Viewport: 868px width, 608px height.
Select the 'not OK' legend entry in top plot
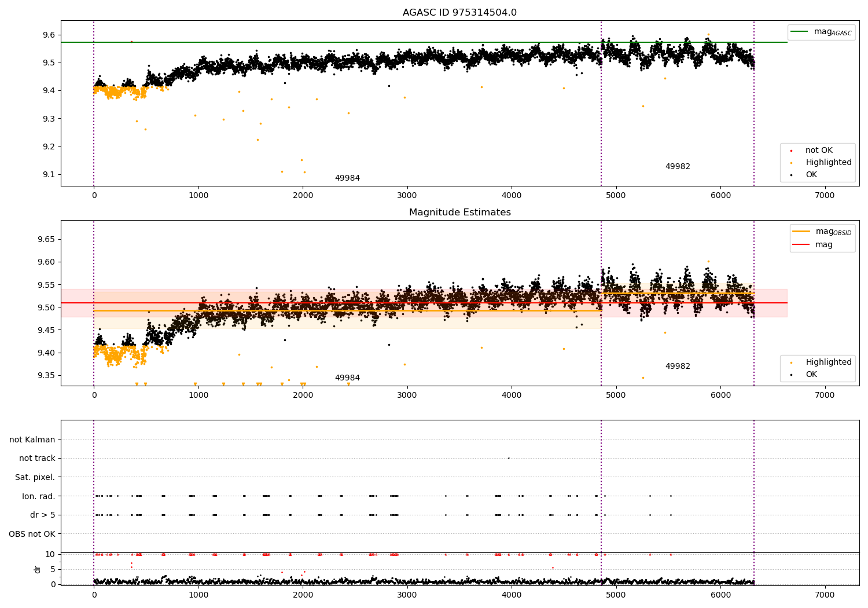point(819,151)
